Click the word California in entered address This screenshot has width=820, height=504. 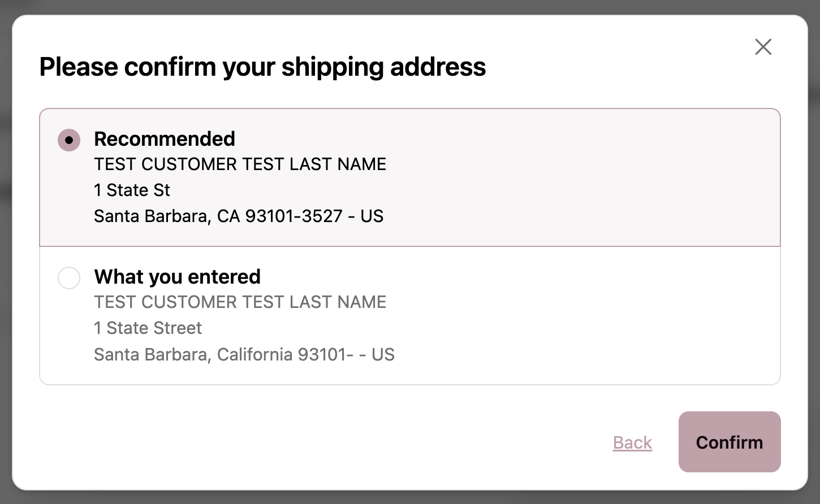(255, 354)
